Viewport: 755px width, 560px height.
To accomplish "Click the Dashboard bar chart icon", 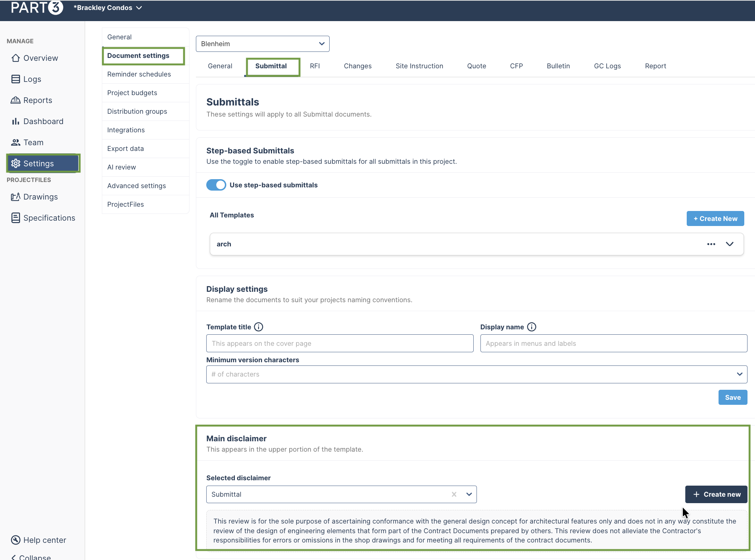I will point(15,121).
